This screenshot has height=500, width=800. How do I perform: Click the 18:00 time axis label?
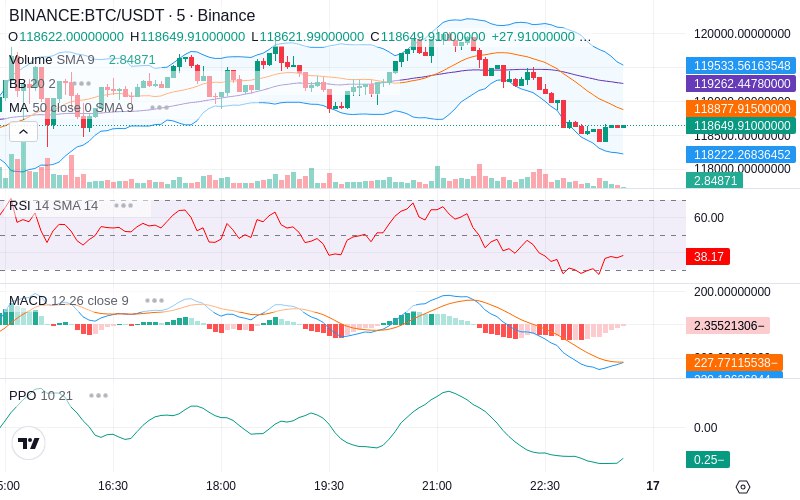221,486
